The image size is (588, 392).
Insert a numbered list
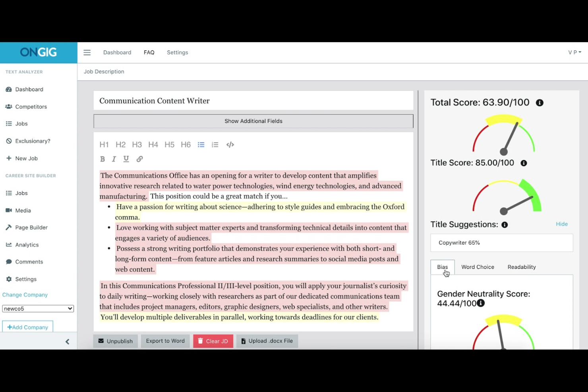[x=215, y=145]
